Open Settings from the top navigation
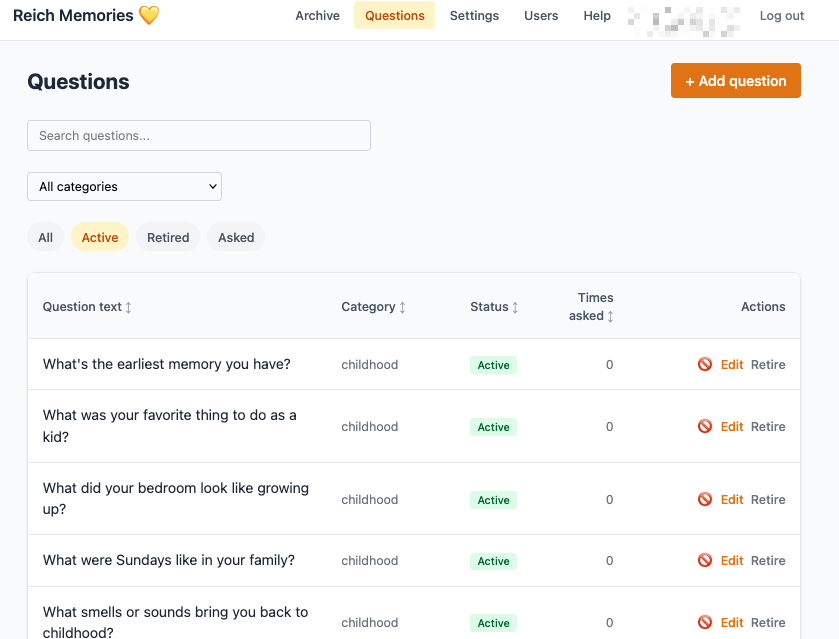 point(474,16)
